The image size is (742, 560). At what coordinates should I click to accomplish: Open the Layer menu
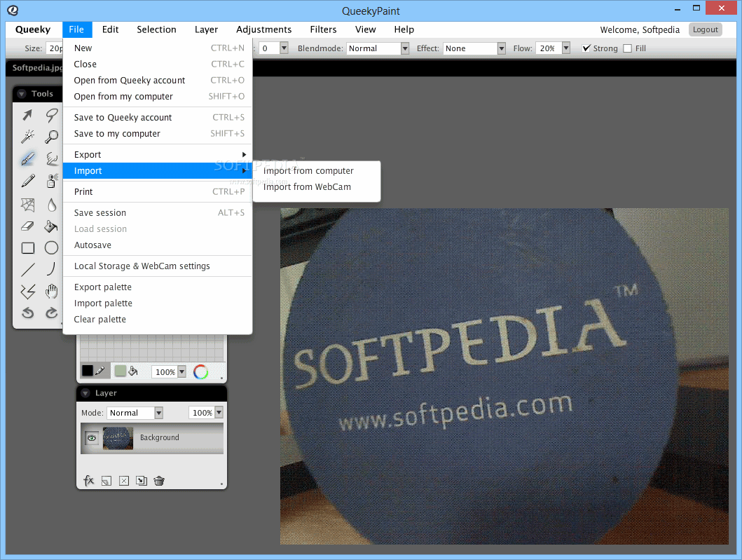206,29
